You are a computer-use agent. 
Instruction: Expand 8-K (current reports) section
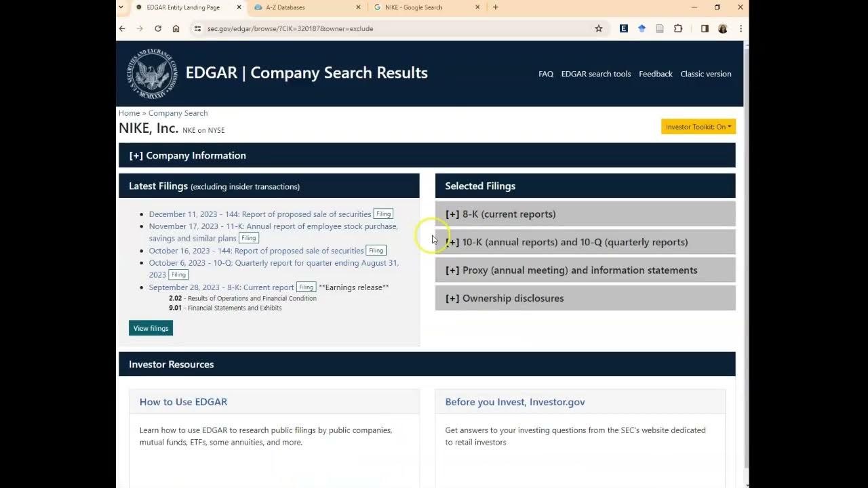click(x=585, y=214)
